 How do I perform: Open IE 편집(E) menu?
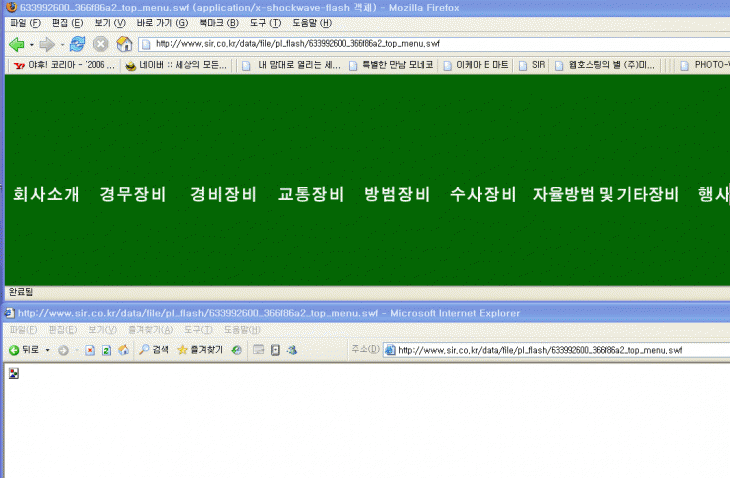[x=63, y=330]
